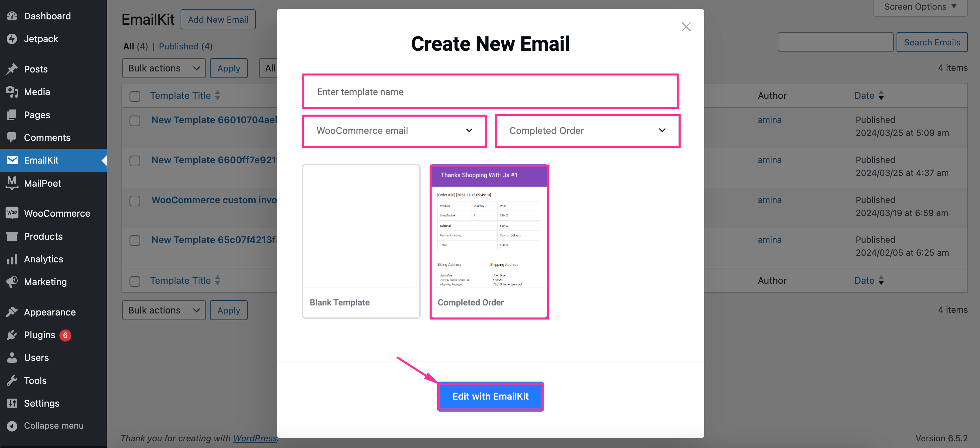Click the WooCommerce sidebar icon

click(x=12, y=212)
